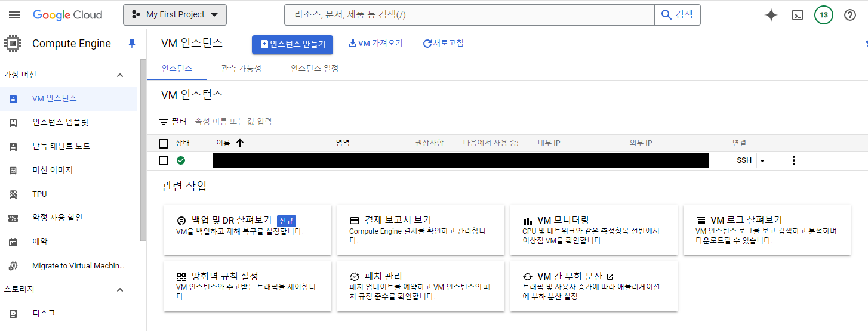Click the green running status icon

coord(181,160)
